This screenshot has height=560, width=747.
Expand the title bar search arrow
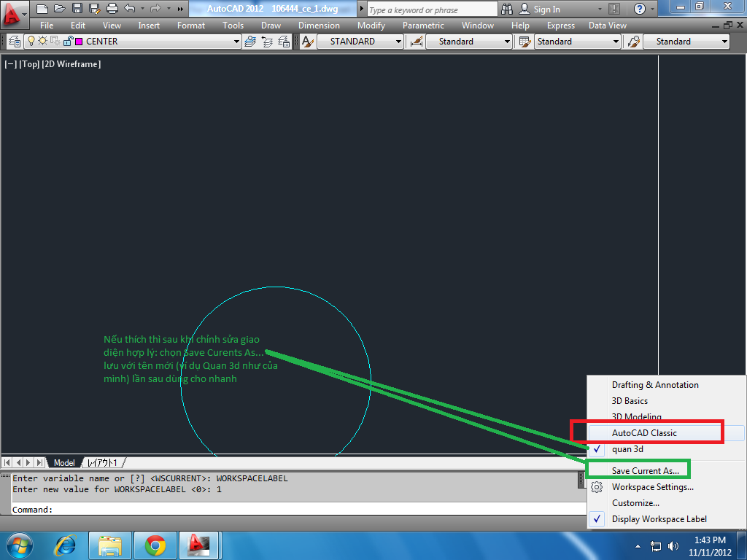pos(361,9)
